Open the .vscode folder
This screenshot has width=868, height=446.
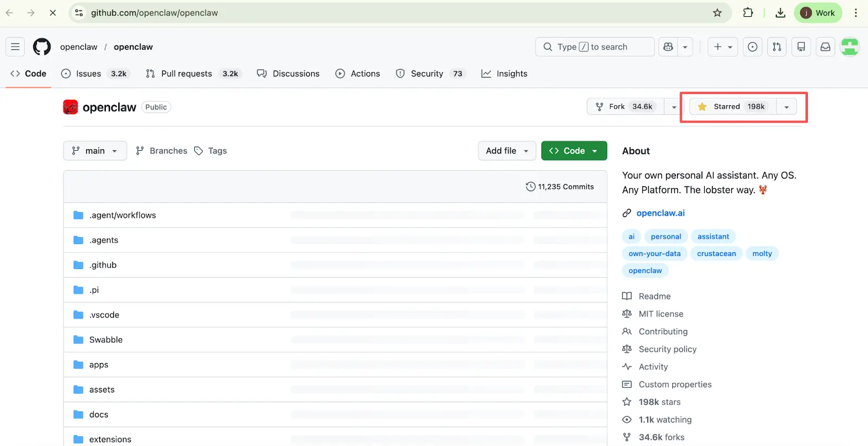pyautogui.click(x=104, y=315)
